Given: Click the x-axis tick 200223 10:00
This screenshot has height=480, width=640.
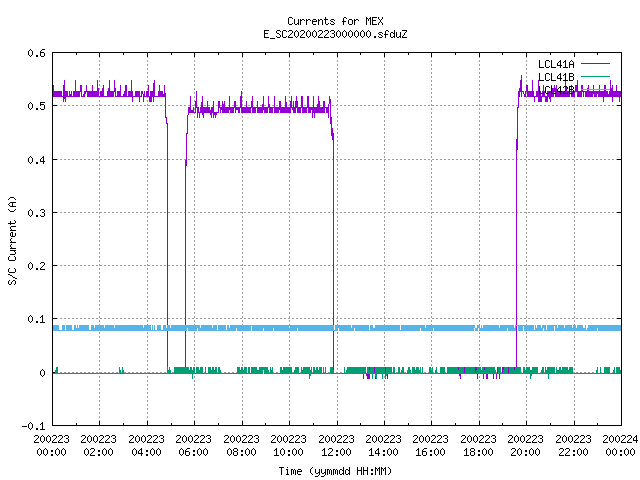Looking at the screenshot, I should pos(289,445).
